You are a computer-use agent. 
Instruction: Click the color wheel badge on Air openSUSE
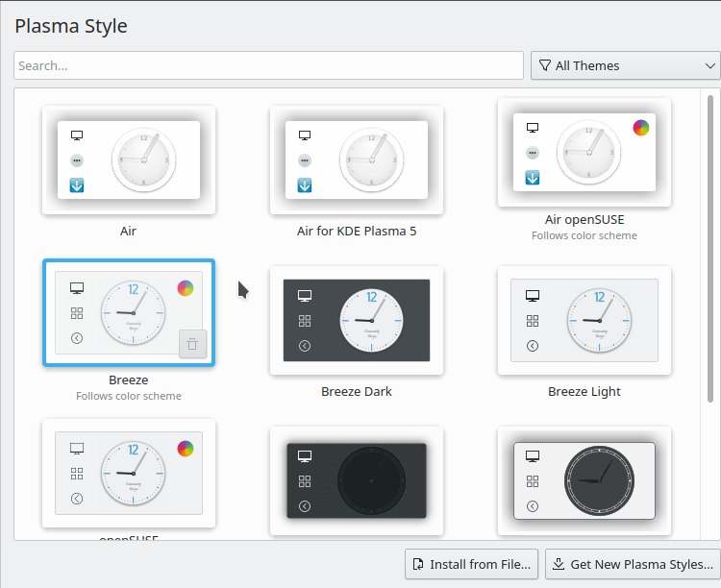641,128
